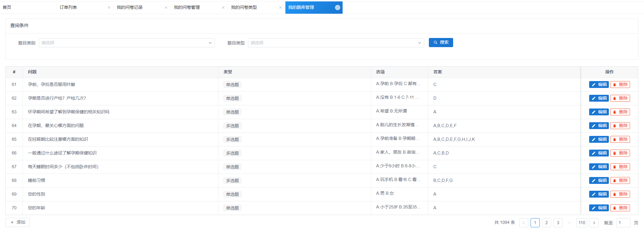Click the 单选题 tag in row 61

pyautogui.click(x=233, y=85)
